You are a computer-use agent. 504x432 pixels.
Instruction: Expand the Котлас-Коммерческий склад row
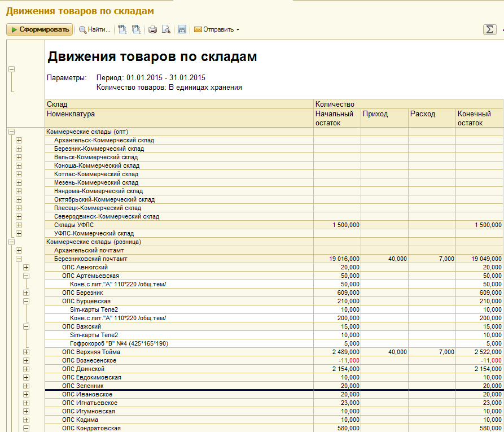click(x=19, y=174)
